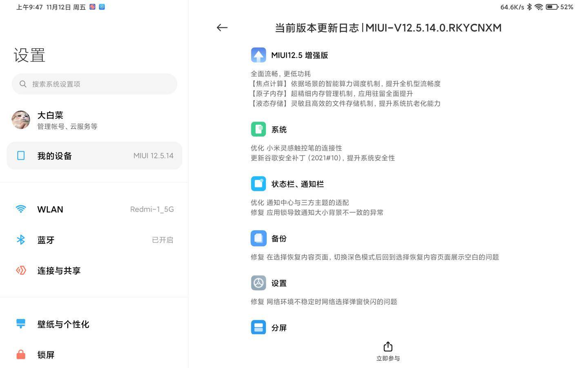Tap the MIUI12.5 增强版 heading
Image resolution: width=588 pixels, height=368 pixels.
point(300,55)
